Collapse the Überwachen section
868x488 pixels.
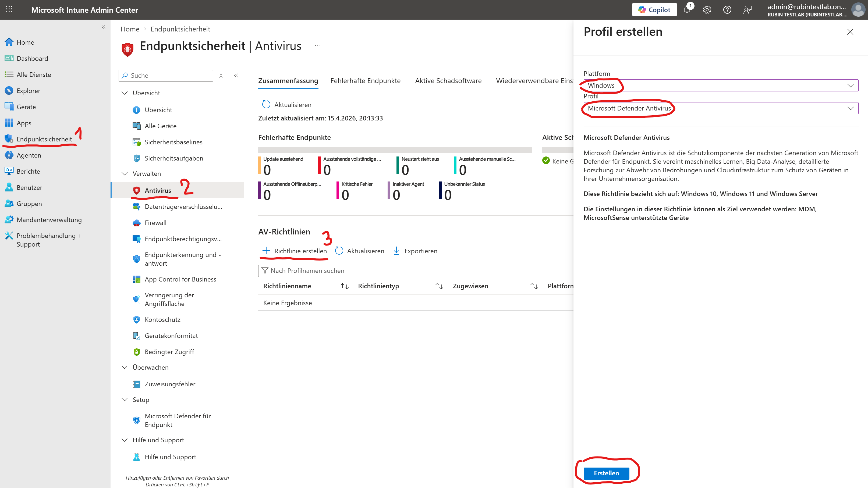125,368
